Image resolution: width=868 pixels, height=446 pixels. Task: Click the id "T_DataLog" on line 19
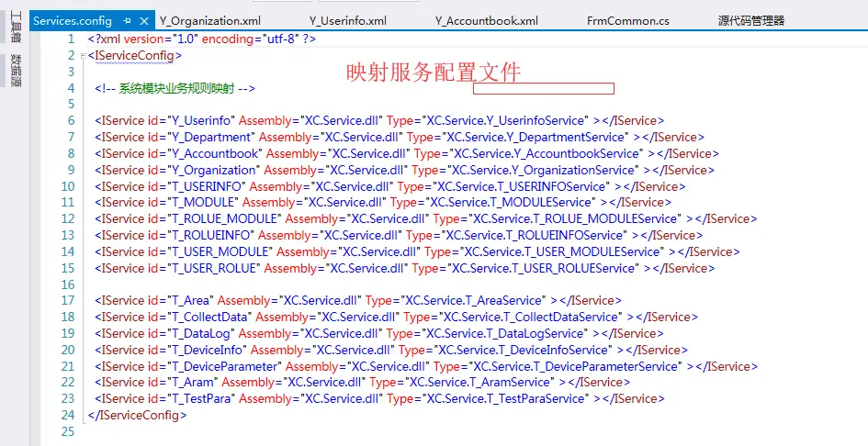[x=201, y=334]
